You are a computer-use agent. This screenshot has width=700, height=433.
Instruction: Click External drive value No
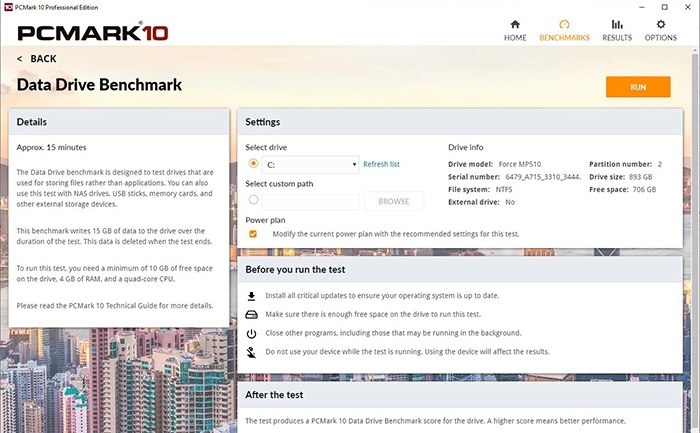click(510, 202)
